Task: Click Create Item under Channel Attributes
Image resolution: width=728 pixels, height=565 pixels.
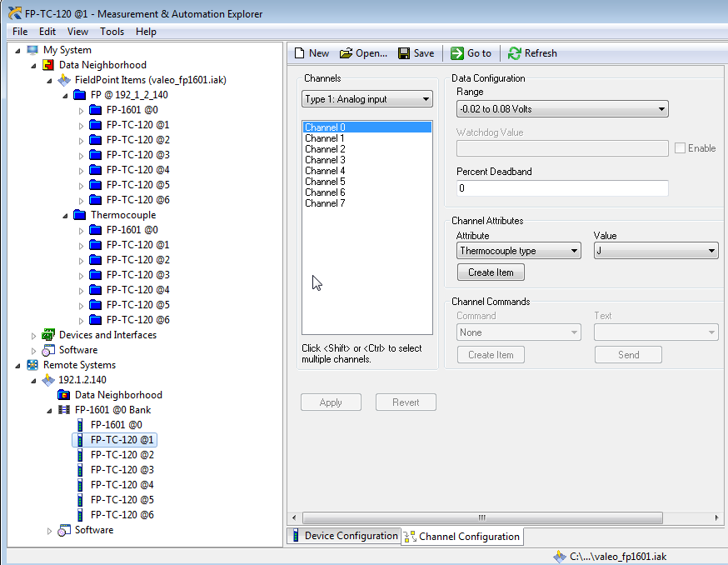Action: [x=491, y=272]
